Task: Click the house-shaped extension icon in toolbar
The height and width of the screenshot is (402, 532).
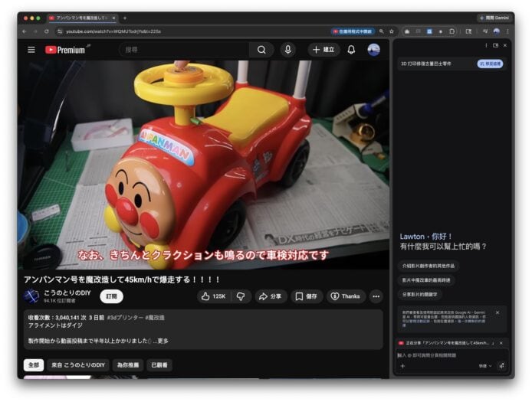Action: pos(407,31)
